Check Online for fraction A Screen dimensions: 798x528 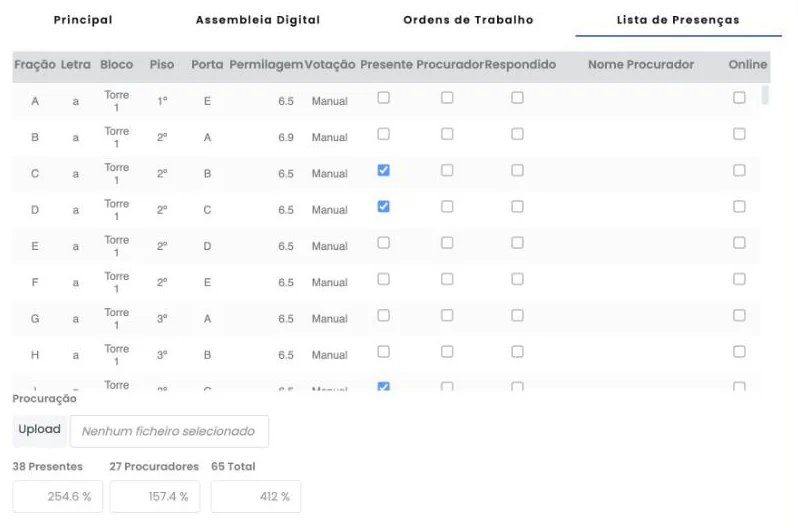click(x=739, y=97)
